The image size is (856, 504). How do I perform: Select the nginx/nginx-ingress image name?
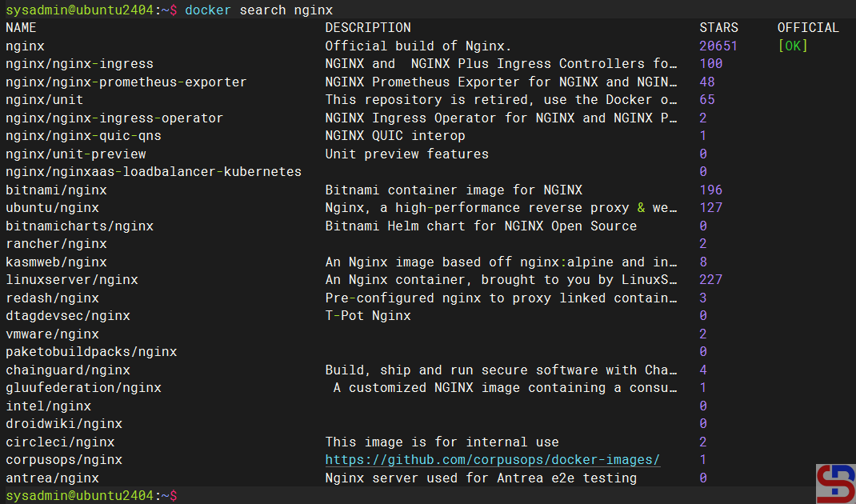[79, 64]
